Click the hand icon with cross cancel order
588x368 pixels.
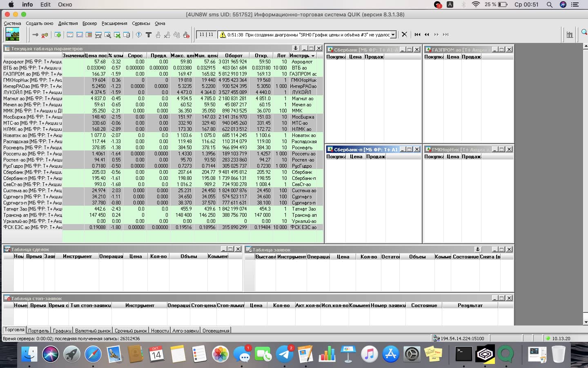167,35
